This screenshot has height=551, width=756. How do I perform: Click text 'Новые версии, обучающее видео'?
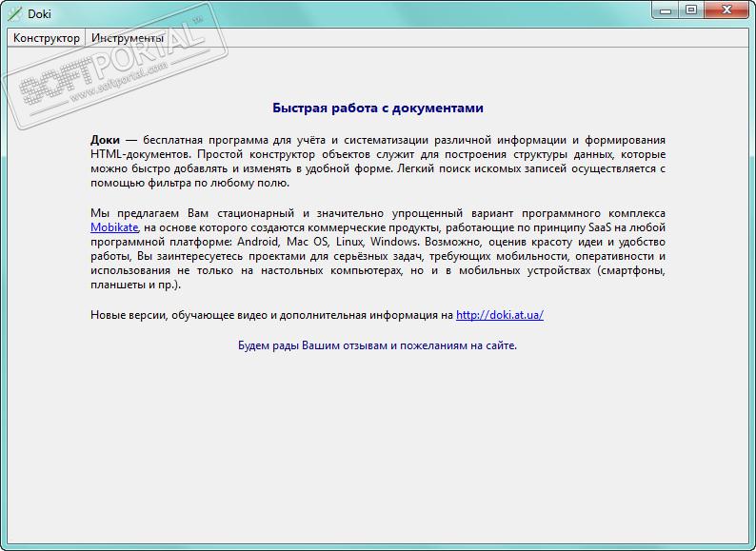pos(179,315)
